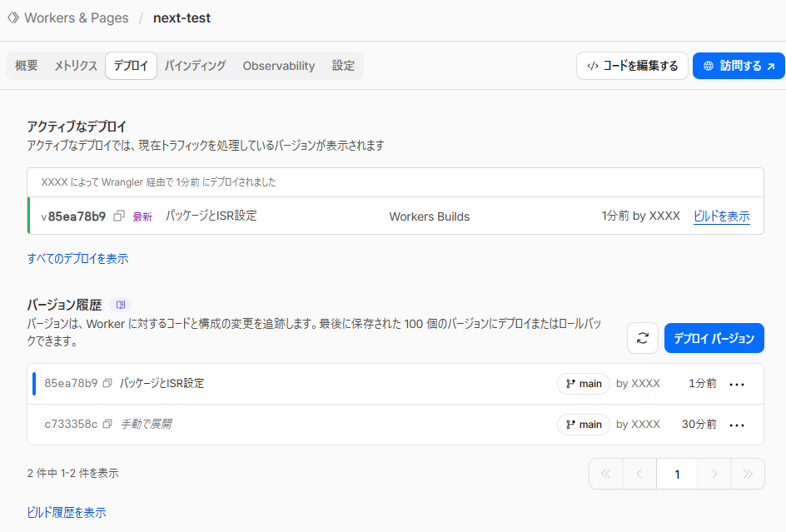Select the デプロイ tab
Viewport: 786px width, 532px height.
point(131,66)
